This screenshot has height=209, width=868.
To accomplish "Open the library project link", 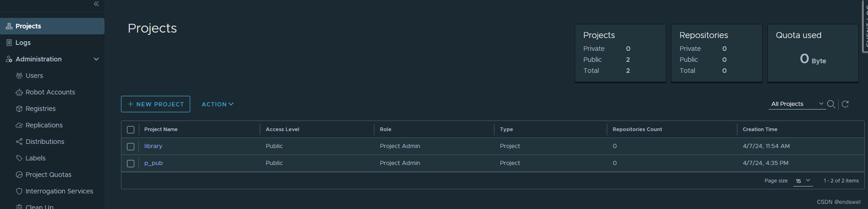I will (x=153, y=146).
